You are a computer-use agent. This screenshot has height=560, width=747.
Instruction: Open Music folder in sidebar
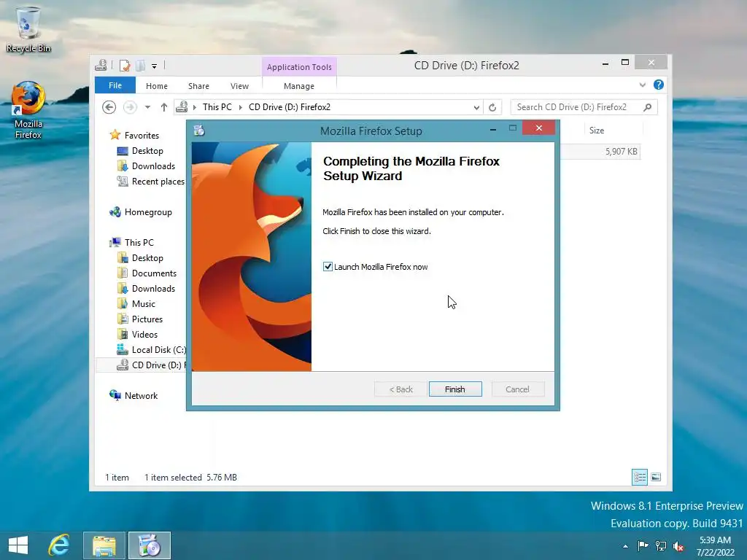[144, 303]
